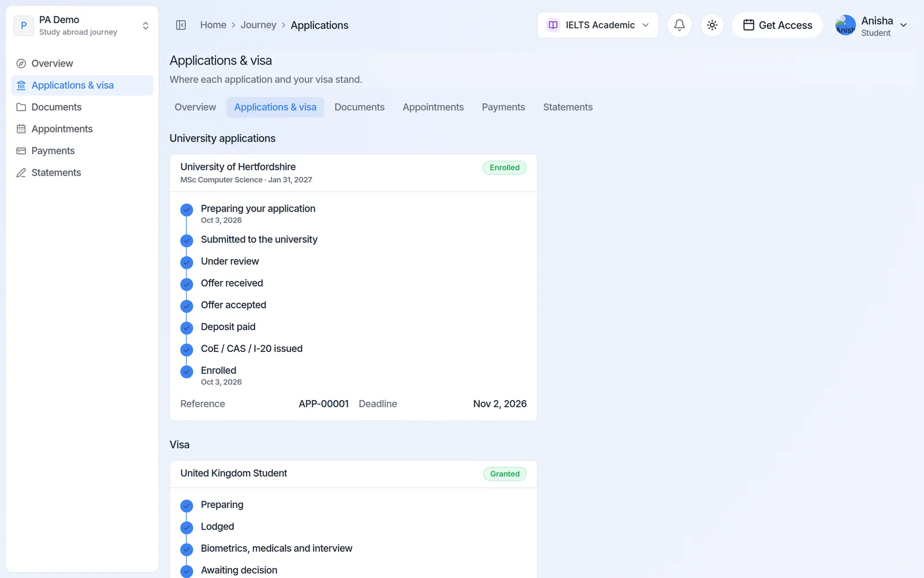Click the Lodged visa step checkmark

(187, 528)
